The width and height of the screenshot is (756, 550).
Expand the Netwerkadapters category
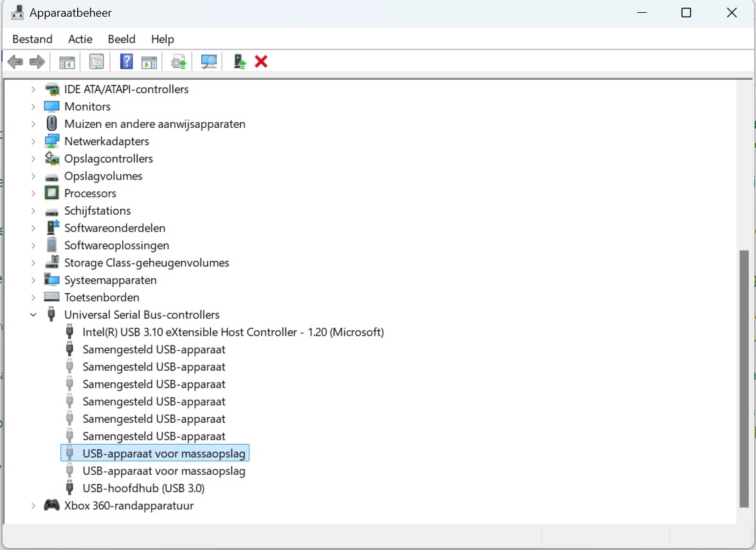click(33, 141)
